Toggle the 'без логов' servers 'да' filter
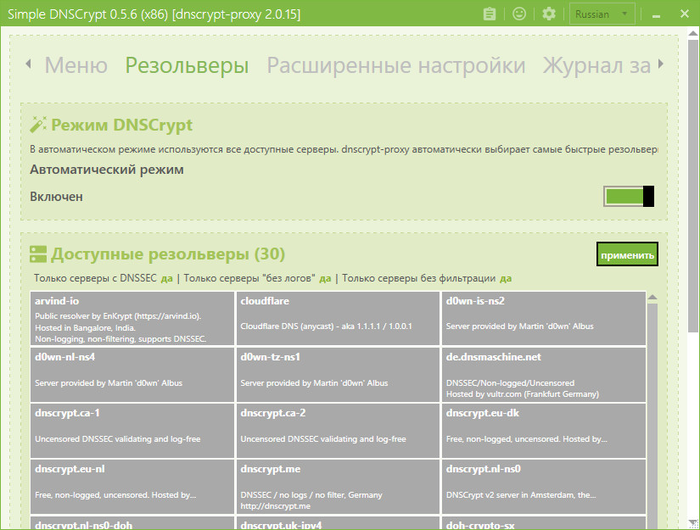This screenshot has width=700, height=530. [x=325, y=278]
